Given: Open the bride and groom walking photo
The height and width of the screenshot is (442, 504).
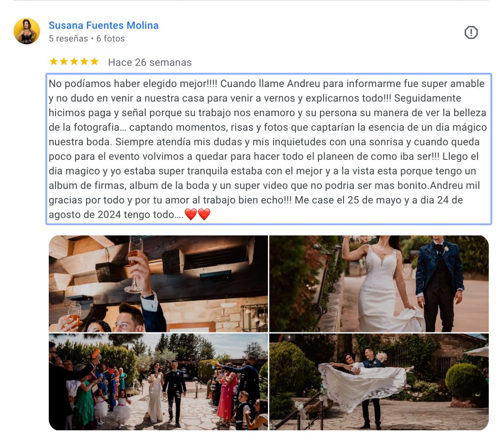Looking at the screenshot, I should [x=379, y=284].
